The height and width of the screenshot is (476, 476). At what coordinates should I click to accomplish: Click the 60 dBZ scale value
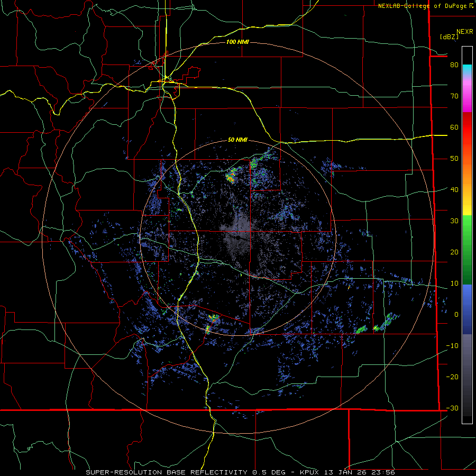454,127
